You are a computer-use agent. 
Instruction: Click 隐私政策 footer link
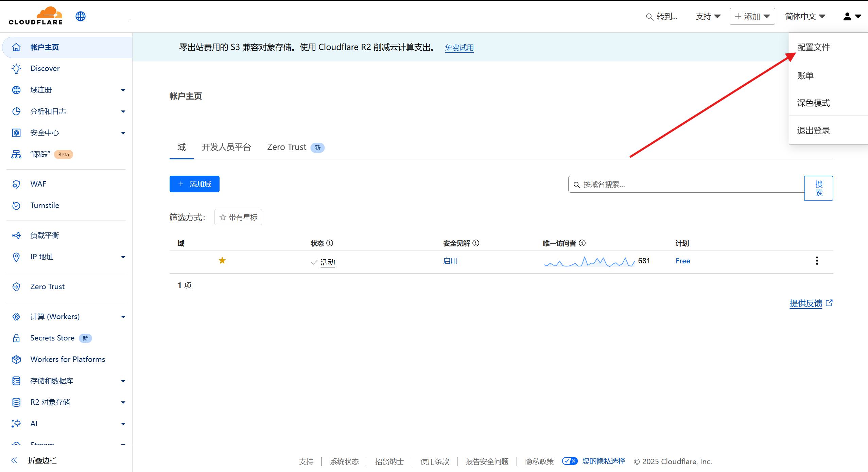coord(539,461)
